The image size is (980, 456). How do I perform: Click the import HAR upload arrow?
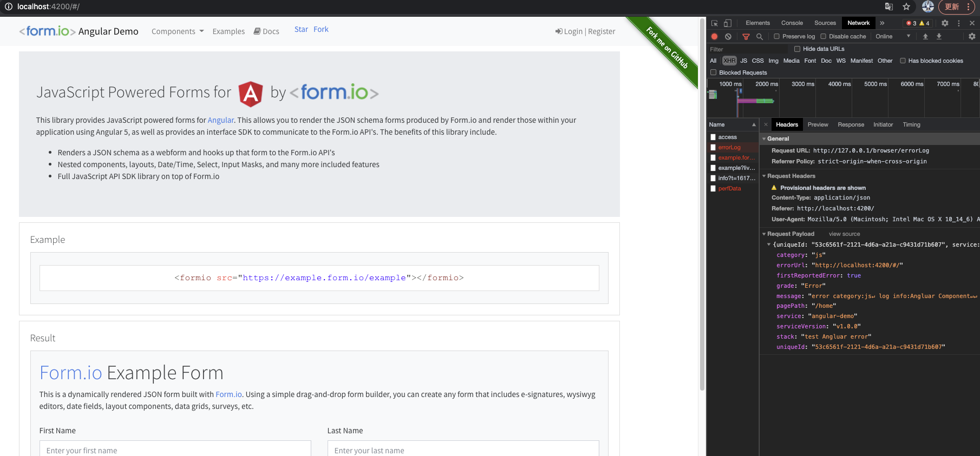pos(925,37)
